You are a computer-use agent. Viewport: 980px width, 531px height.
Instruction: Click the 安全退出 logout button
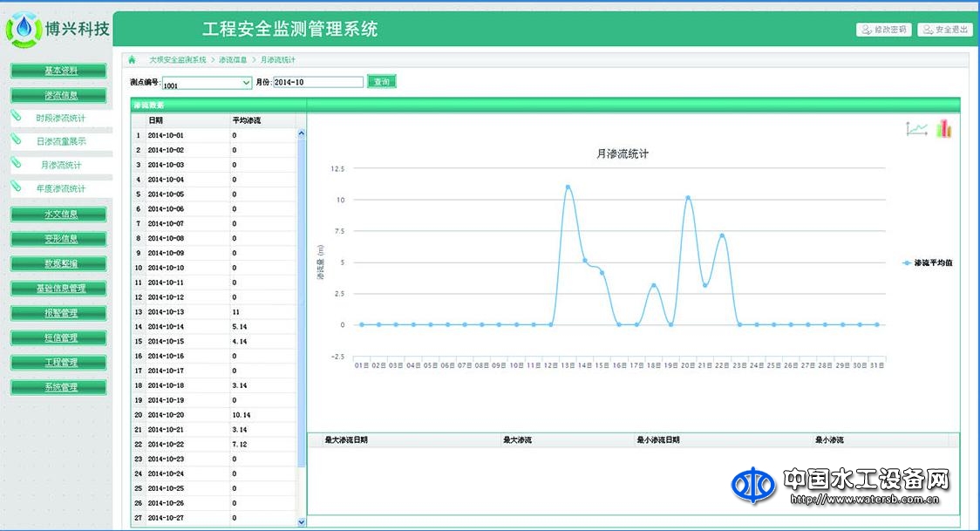[945, 29]
